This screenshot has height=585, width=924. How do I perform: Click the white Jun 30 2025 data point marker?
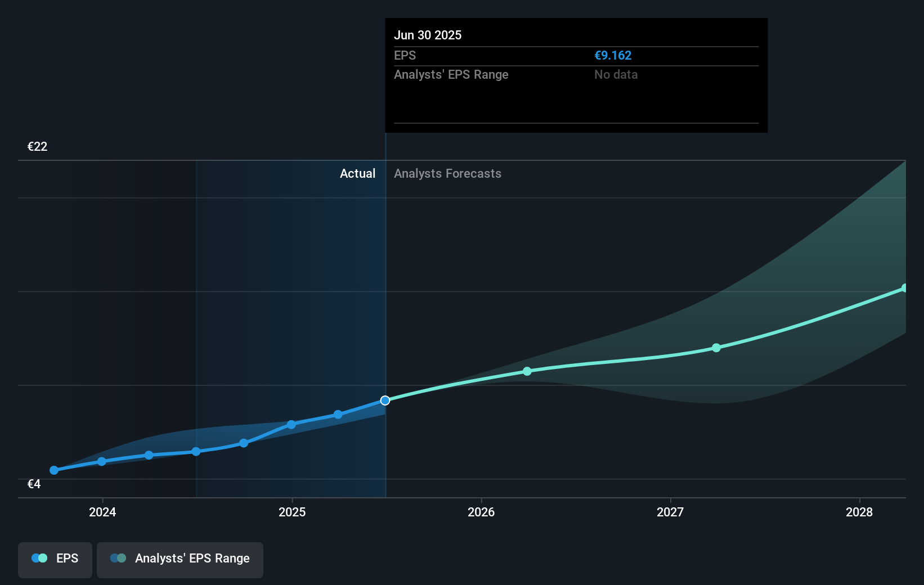coord(385,400)
